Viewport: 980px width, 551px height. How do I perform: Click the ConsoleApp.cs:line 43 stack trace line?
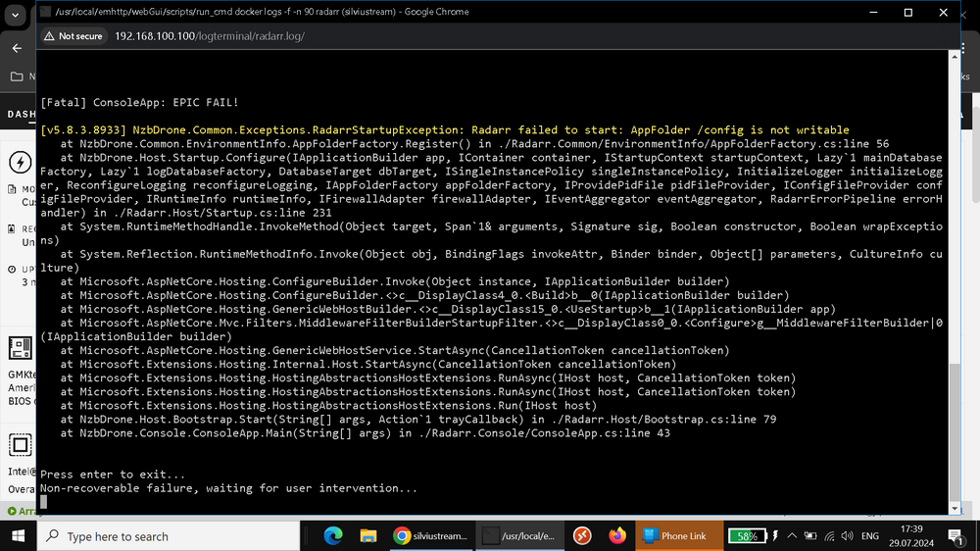365,432
